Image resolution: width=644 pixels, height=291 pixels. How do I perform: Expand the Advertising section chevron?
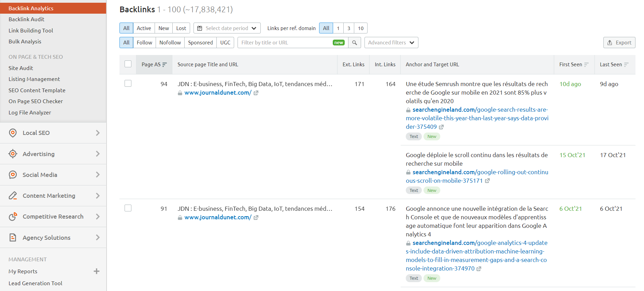tap(98, 154)
